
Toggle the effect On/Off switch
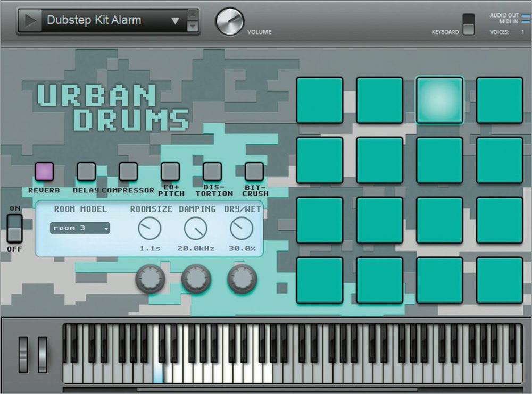14,228
